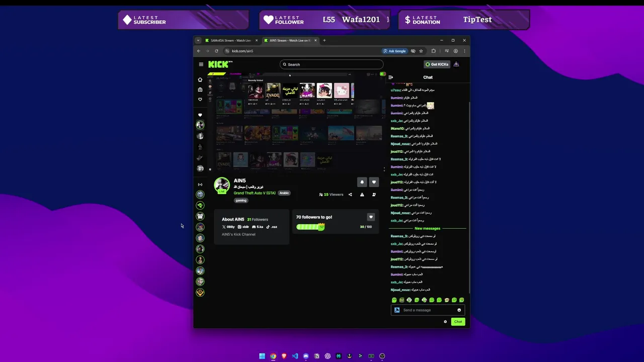Open the Grand Theft Auto V category link

255,193
